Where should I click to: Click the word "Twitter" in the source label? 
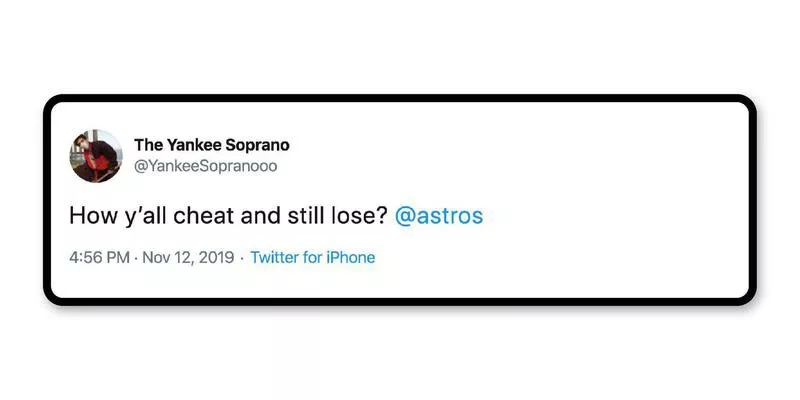(x=274, y=257)
